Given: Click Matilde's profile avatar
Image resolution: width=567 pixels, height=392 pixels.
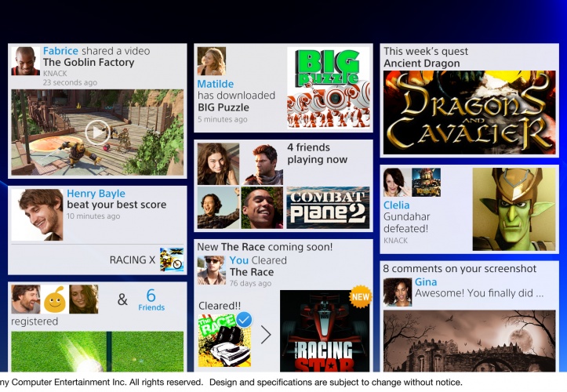Looking at the screenshot, I should tap(212, 61).
